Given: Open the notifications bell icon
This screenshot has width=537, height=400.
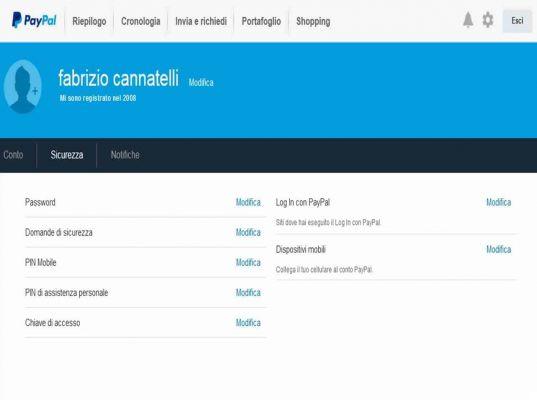Looking at the screenshot, I should coord(468,20).
